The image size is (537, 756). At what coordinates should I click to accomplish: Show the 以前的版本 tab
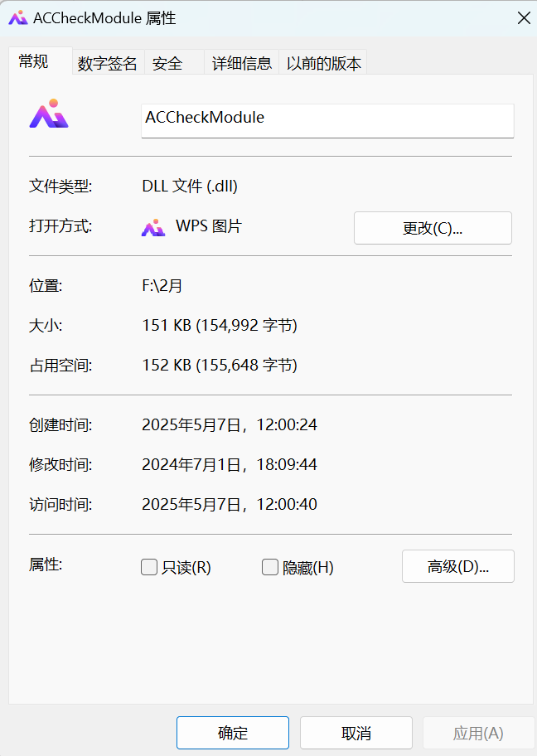[323, 63]
